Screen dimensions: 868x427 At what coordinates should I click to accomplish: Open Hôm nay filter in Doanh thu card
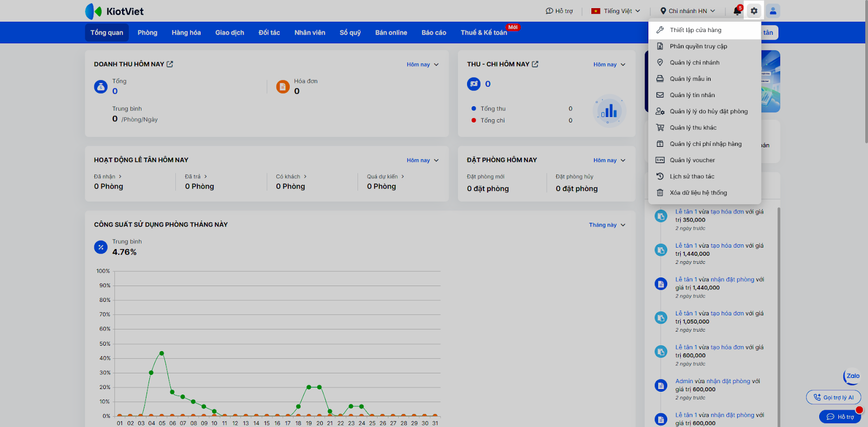coord(423,64)
